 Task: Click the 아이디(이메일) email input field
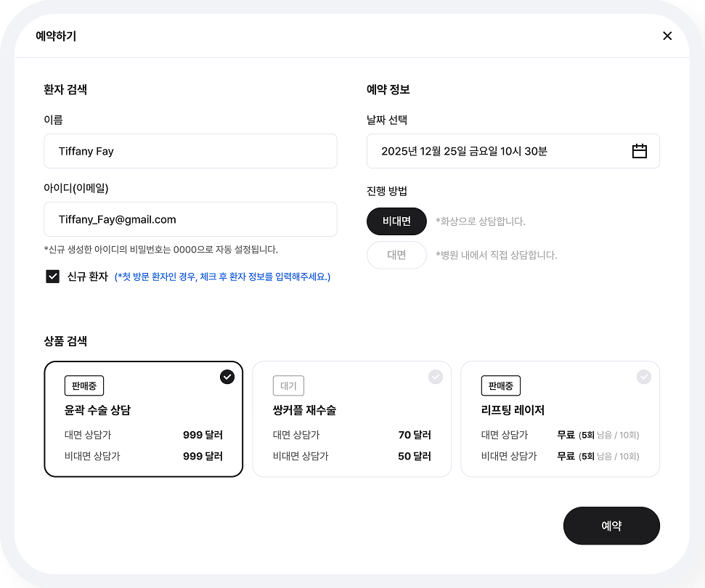click(x=190, y=219)
